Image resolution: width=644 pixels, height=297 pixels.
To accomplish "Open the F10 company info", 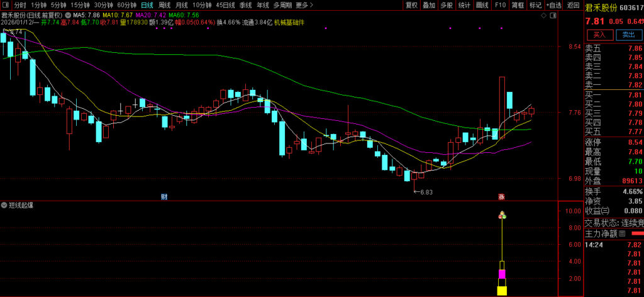I will point(500,5).
